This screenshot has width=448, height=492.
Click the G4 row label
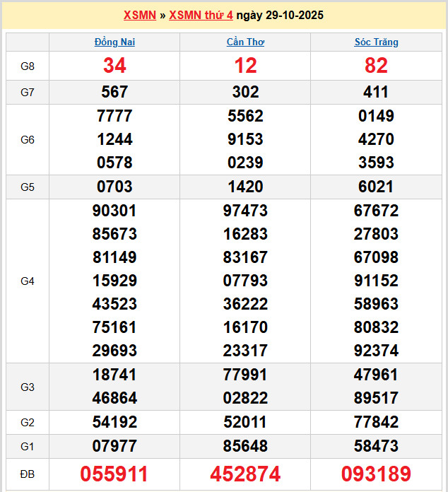tap(28, 281)
